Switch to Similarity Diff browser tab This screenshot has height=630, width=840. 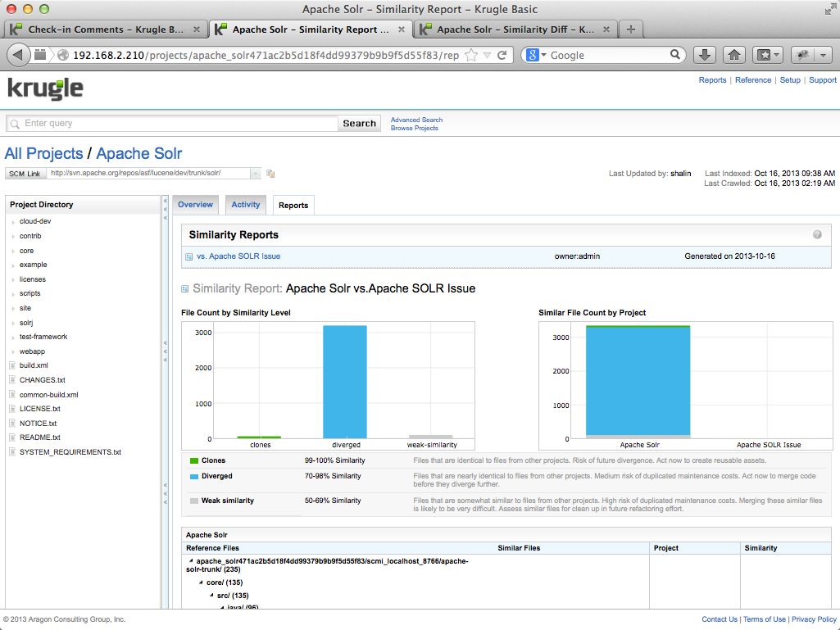(x=515, y=29)
